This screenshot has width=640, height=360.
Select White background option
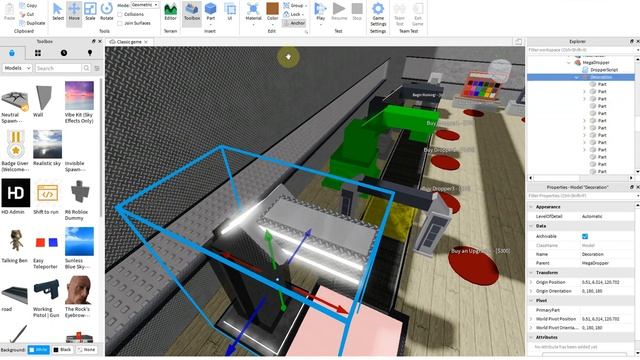(38, 350)
